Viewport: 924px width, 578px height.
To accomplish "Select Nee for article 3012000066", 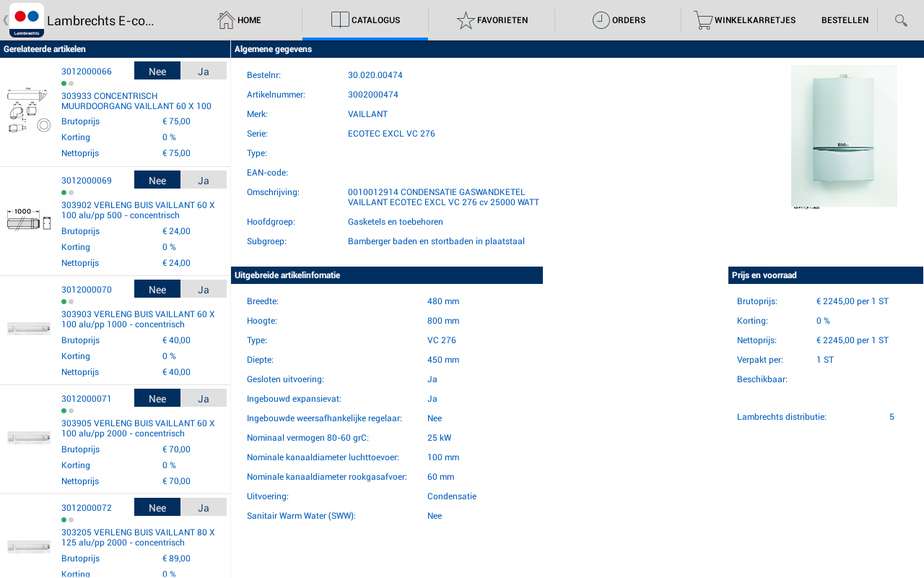I will point(157,71).
